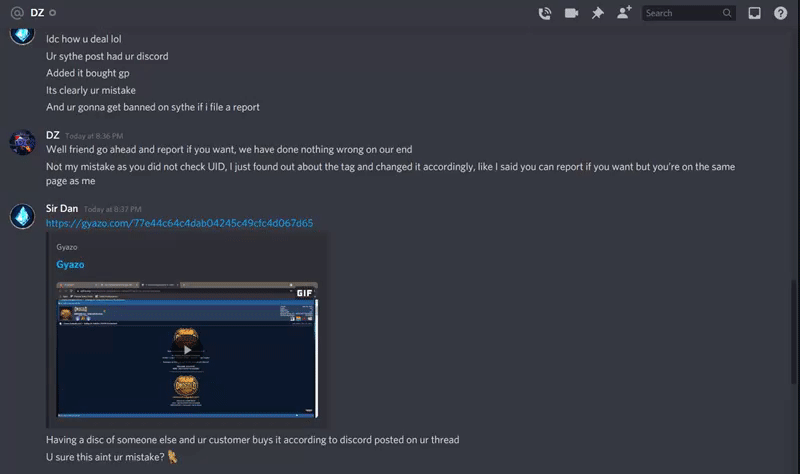The image size is (800, 474).
Task: Start a voice call with DZ
Action: click(544, 13)
